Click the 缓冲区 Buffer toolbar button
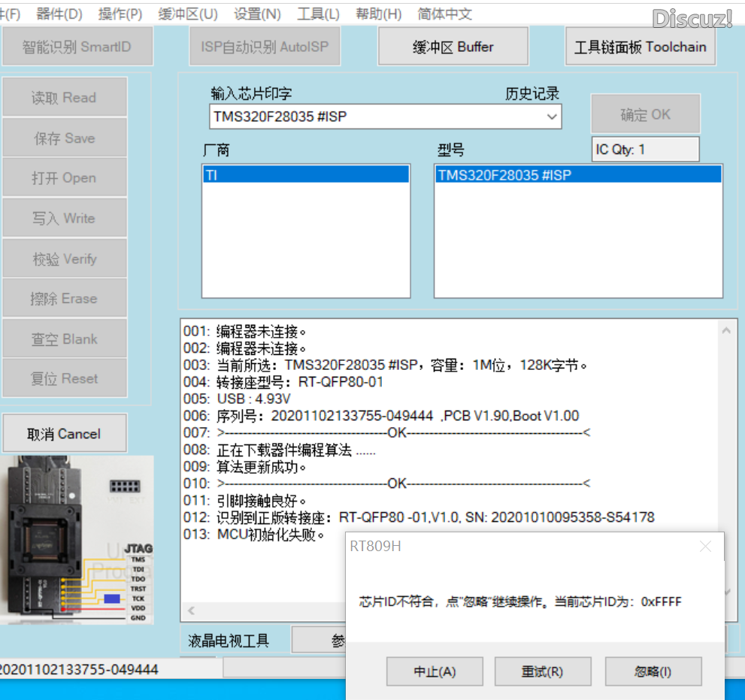Screen dimensions: 745x700 click(x=453, y=46)
